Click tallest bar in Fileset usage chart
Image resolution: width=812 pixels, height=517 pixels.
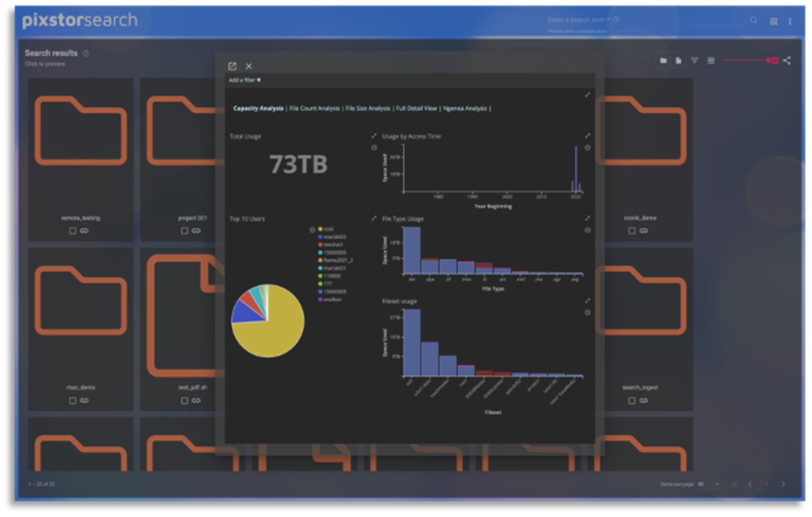411,342
